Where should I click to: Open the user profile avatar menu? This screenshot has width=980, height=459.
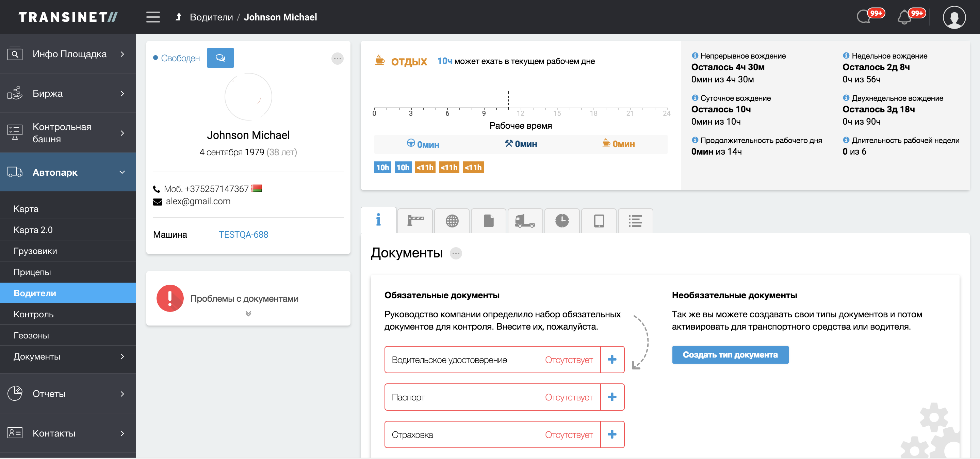pos(954,17)
